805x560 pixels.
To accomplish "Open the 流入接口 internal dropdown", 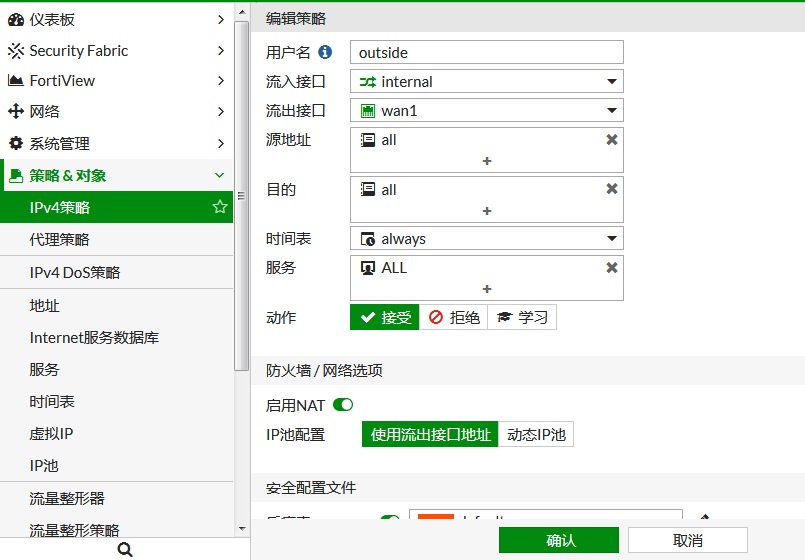I will coord(487,82).
